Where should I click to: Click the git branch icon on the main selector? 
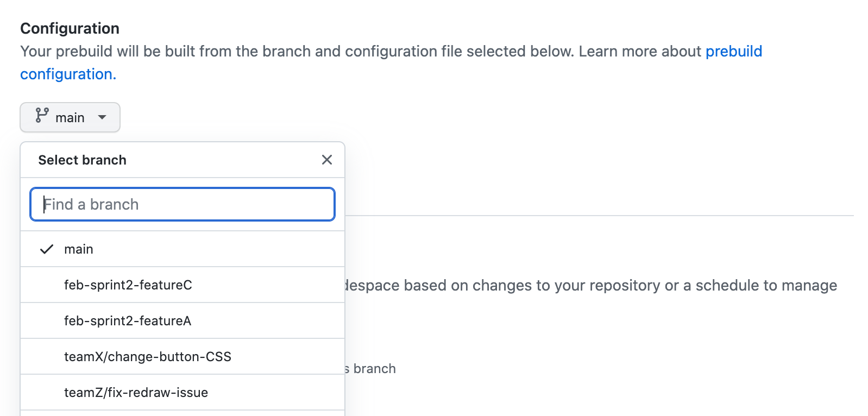click(x=42, y=117)
